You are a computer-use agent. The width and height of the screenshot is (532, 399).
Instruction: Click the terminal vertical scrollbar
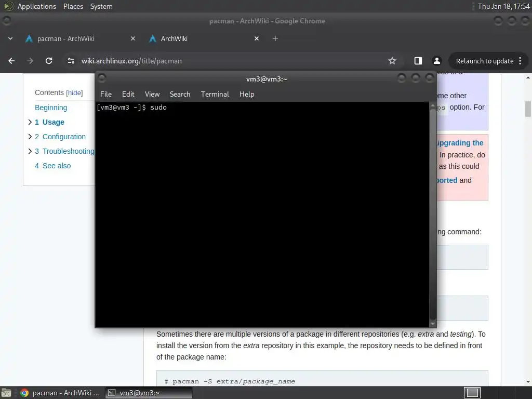pos(433,215)
